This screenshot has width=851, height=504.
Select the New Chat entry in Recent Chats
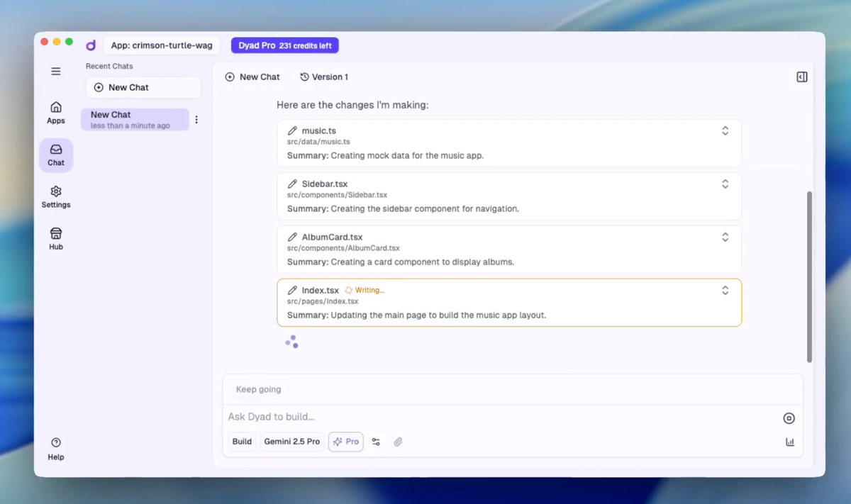(x=135, y=119)
